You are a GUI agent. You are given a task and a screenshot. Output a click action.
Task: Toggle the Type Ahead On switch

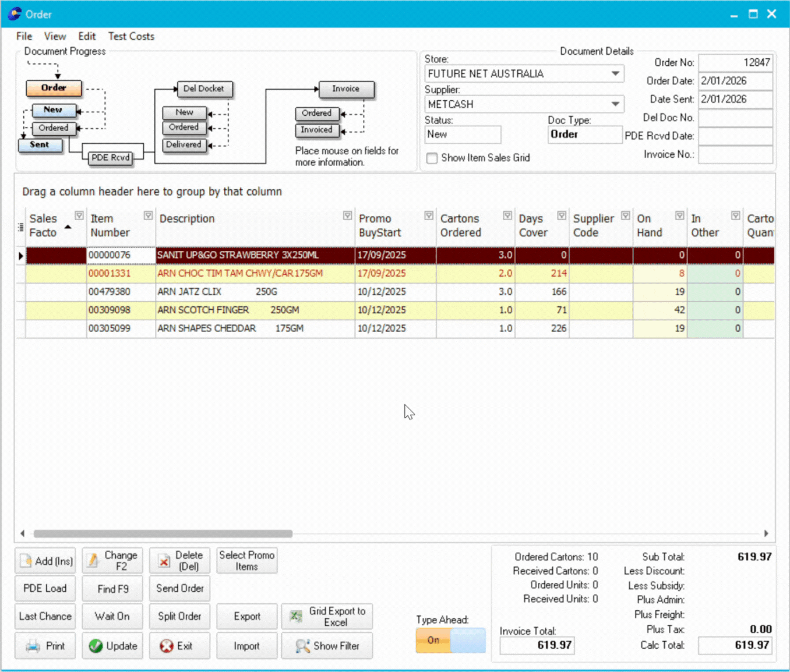[450, 641]
